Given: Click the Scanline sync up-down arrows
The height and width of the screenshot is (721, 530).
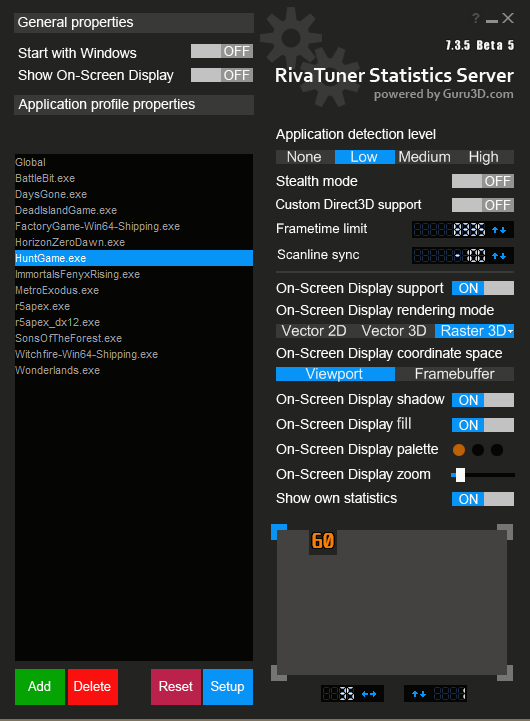Looking at the screenshot, I should point(499,256).
